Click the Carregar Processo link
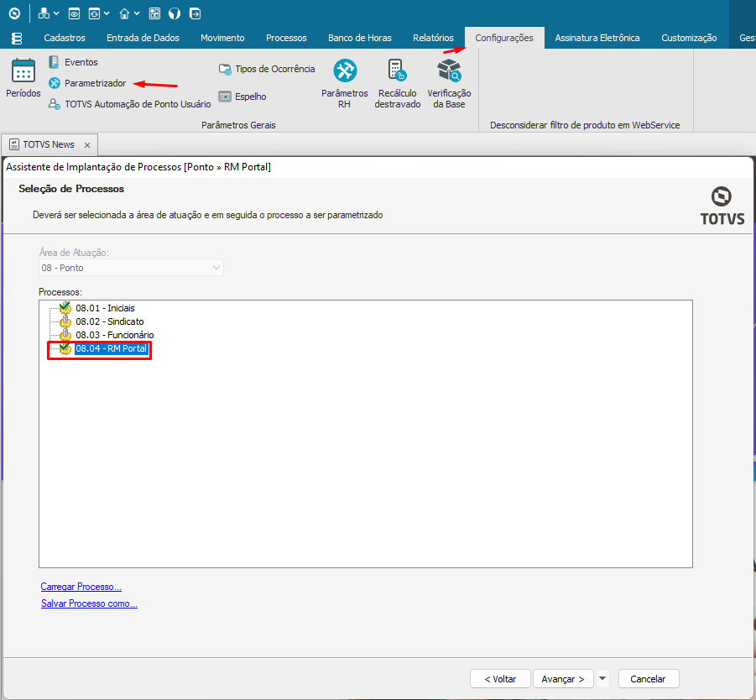The image size is (756, 700). coord(81,587)
